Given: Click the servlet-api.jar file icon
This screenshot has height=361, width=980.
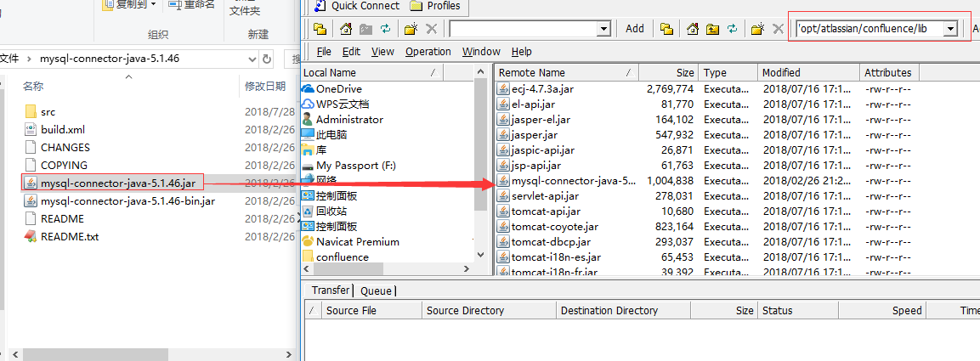Looking at the screenshot, I should (503, 195).
